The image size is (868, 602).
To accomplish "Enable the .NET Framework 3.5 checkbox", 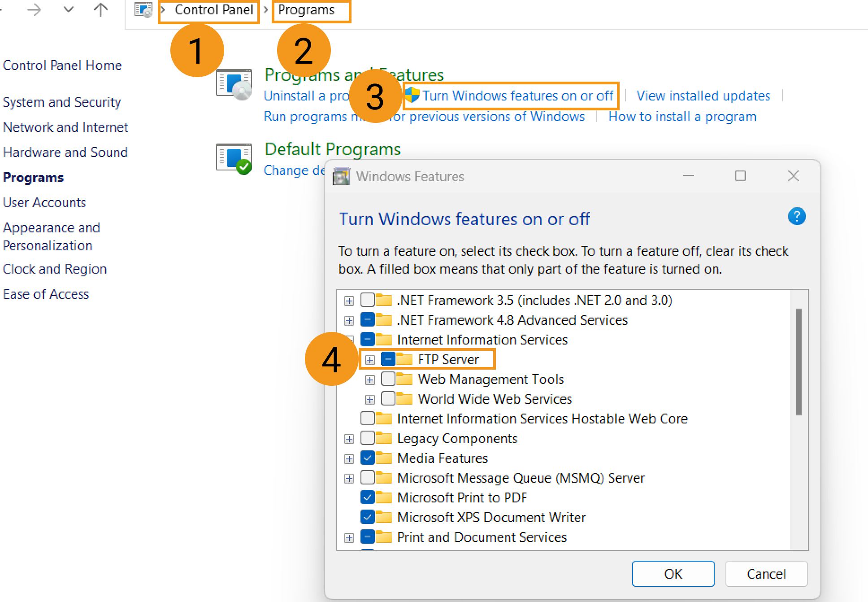I will (367, 300).
